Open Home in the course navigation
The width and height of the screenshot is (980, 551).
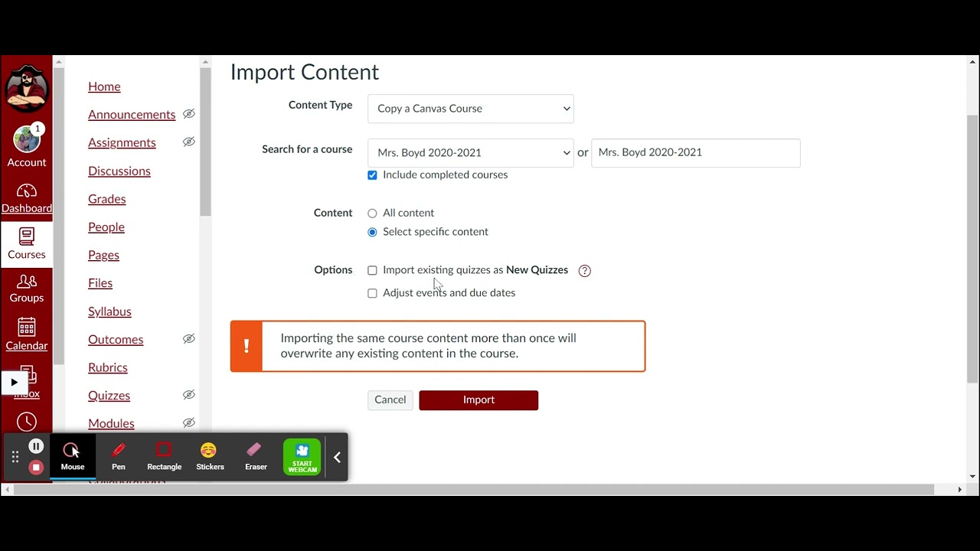(104, 86)
